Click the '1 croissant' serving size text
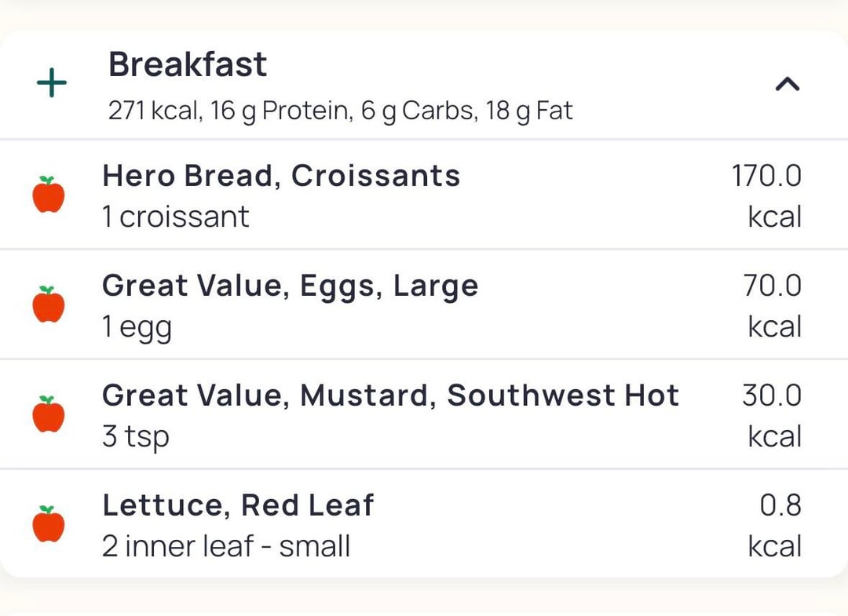This screenshot has height=616, width=848. (176, 217)
